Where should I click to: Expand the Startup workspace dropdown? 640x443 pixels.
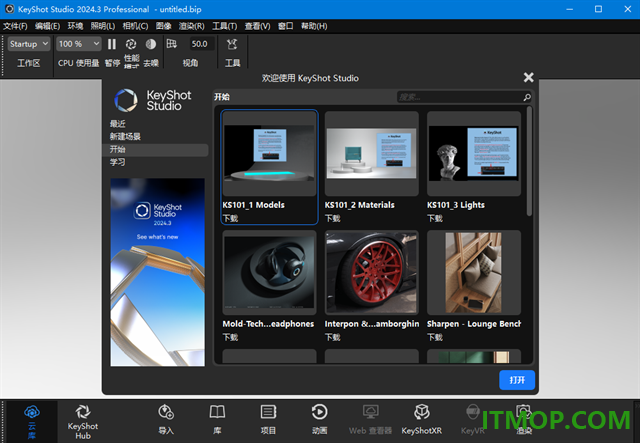29,44
